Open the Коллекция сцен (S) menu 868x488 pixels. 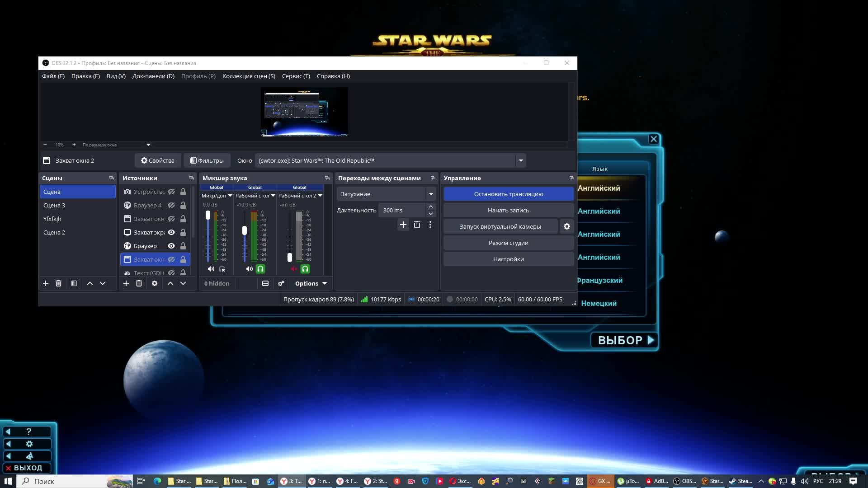[x=249, y=76]
